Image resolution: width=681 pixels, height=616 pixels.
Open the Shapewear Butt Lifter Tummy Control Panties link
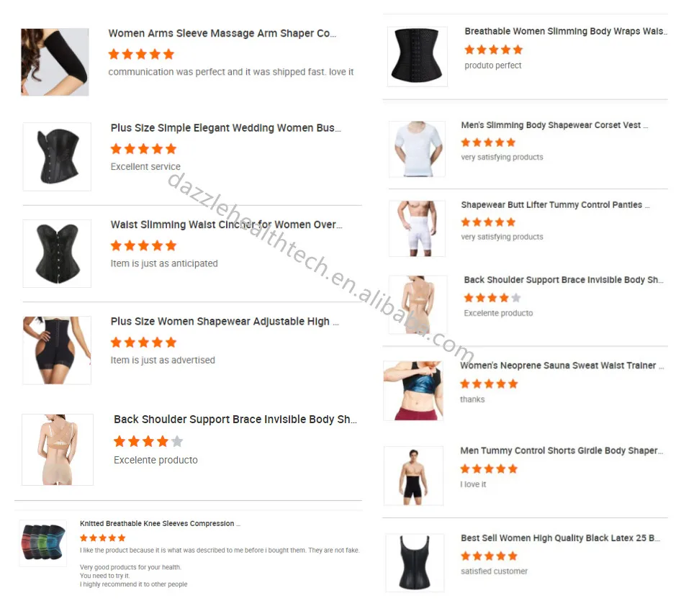[555, 205]
